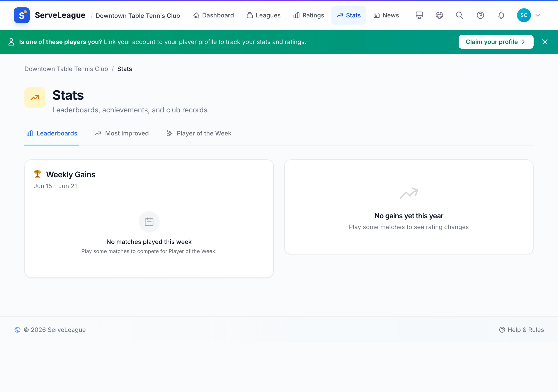Click the globe language icon in header
This screenshot has width=558, height=392.
point(439,15)
